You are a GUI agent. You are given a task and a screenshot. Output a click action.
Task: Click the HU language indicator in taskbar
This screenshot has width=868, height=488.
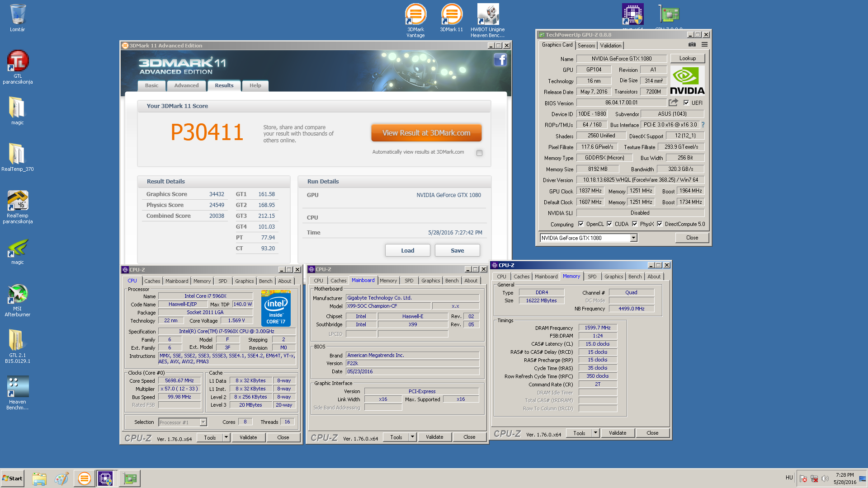point(789,478)
